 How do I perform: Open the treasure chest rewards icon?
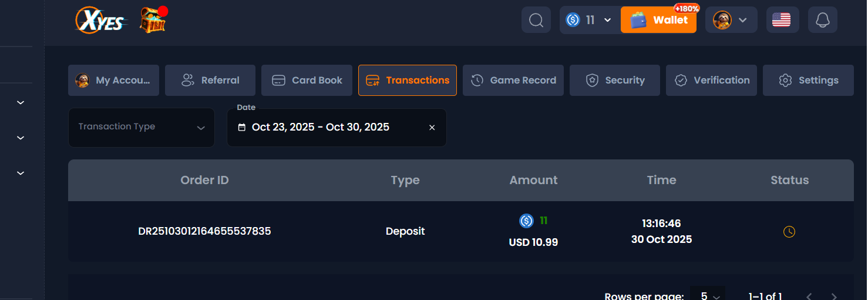[x=152, y=21]
